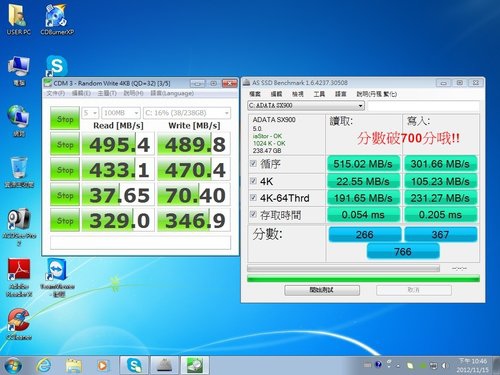Open the Recycle Bin icon

click(19, 172)
